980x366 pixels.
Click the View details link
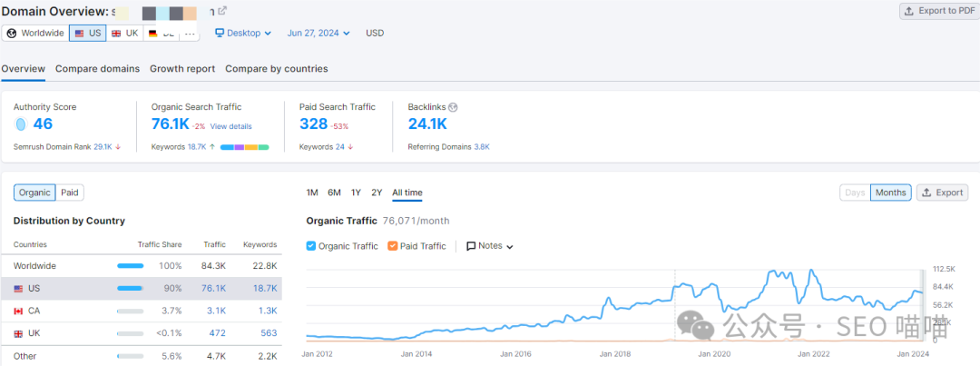coord(231,126)
